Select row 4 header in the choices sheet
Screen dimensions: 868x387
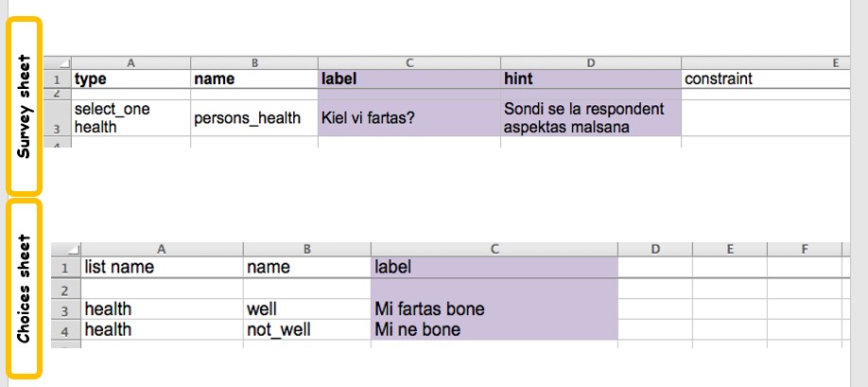click(66, 329)
